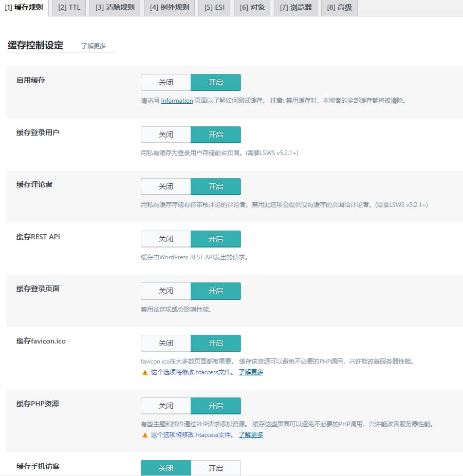Disable the 缓存登录页面 setting
Screen dimensions: 463x476
(x=165, y=291)
